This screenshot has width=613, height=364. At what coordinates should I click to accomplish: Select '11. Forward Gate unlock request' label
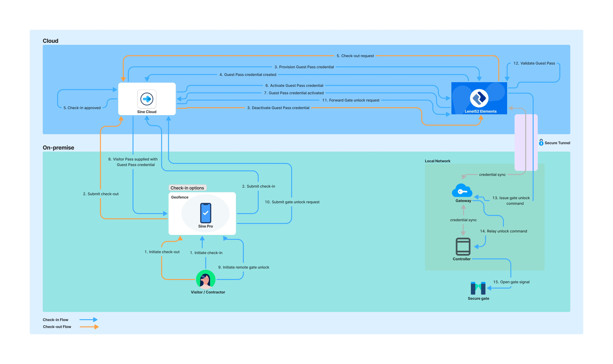click(x=351, y=100)
